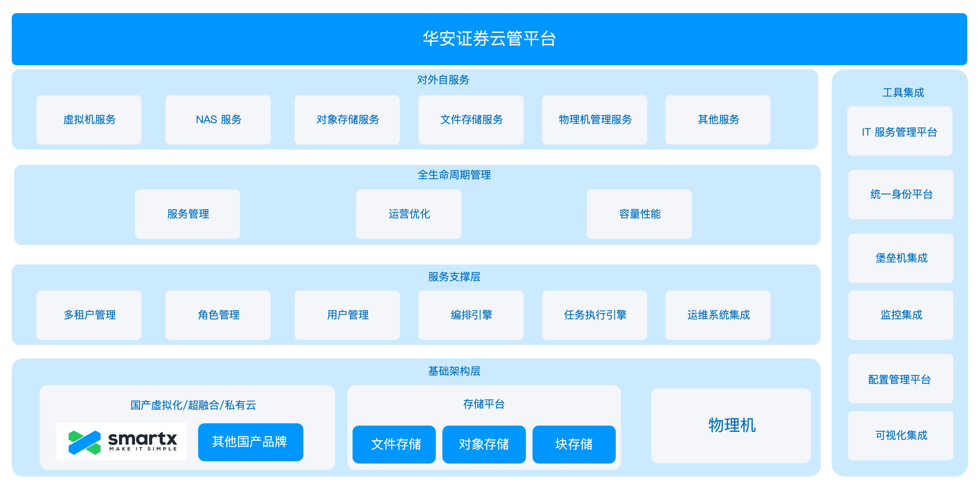This screenshot has height=489, width=980.
Task: Click the 块存储 blue button
Action: tap(574, 444)
